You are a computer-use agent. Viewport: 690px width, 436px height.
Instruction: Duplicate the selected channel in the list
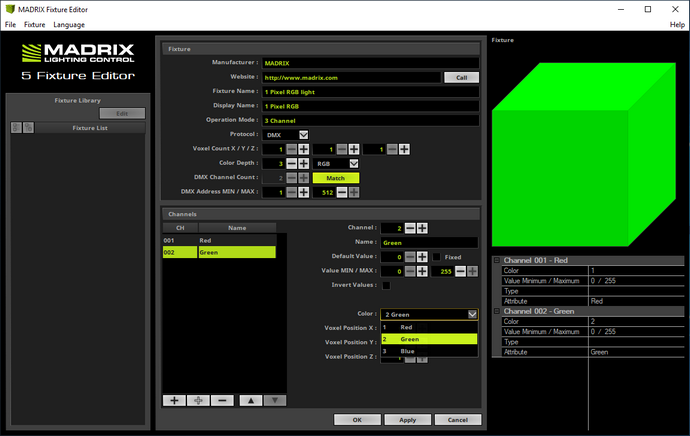pos(198,400)
